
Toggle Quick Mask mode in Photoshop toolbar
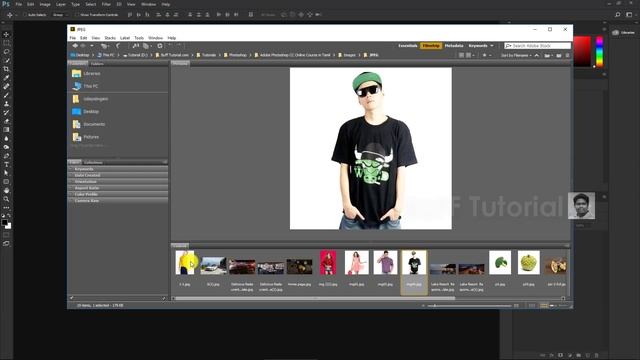pyautogui.click(x=6, y=235)
